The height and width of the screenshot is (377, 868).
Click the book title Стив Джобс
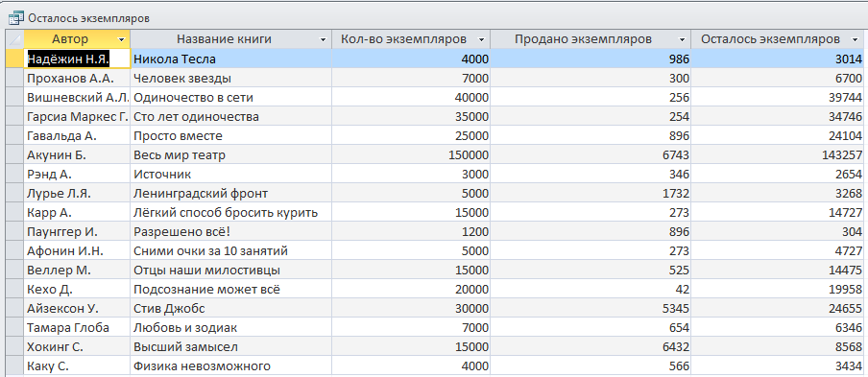click(169, 309)
